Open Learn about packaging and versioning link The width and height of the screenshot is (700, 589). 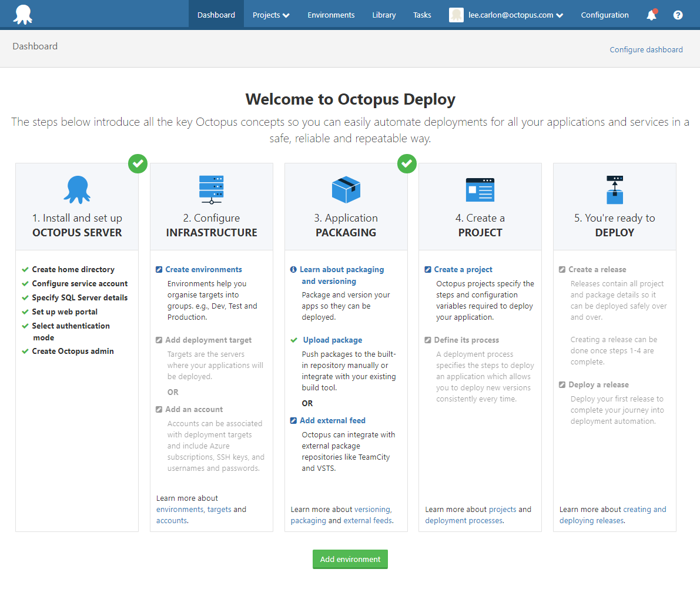tap(342, 275)
